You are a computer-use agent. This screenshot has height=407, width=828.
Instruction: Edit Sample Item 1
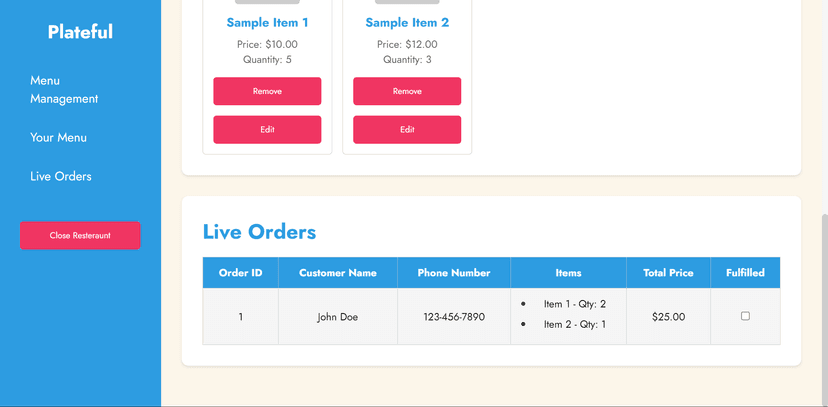click(267, 129)
